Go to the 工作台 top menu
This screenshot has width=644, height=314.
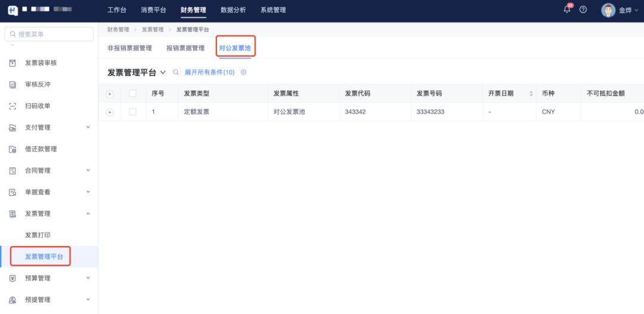click(x=117, y=10)
